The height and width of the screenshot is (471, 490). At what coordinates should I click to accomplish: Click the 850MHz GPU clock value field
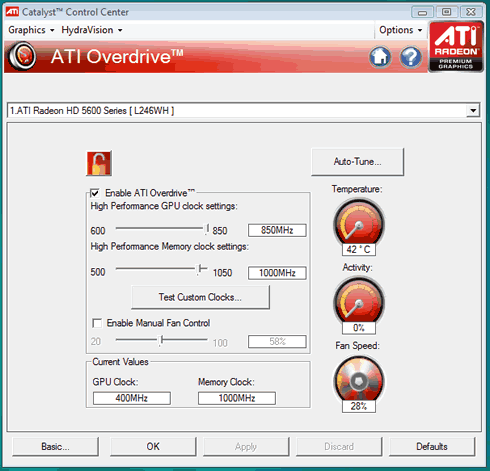tap(277, 230)
